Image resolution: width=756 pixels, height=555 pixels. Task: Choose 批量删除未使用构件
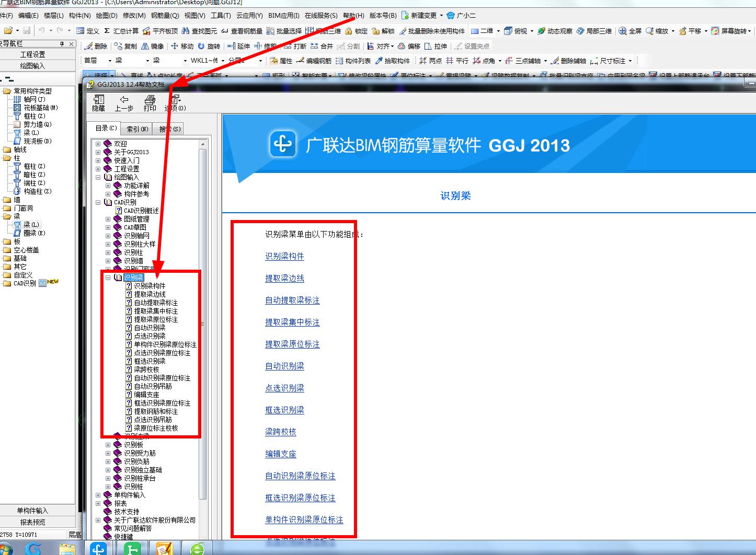click(x=432, y=31)
